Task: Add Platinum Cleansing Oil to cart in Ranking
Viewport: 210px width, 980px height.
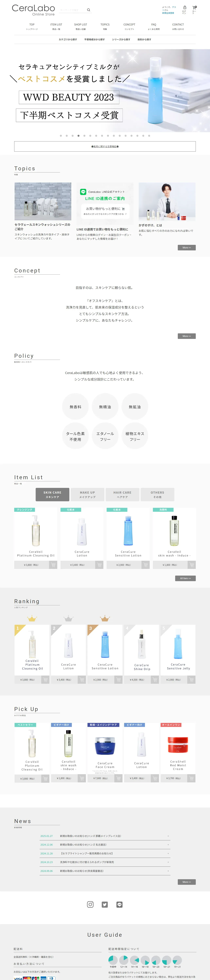Action: coord(45,679)
